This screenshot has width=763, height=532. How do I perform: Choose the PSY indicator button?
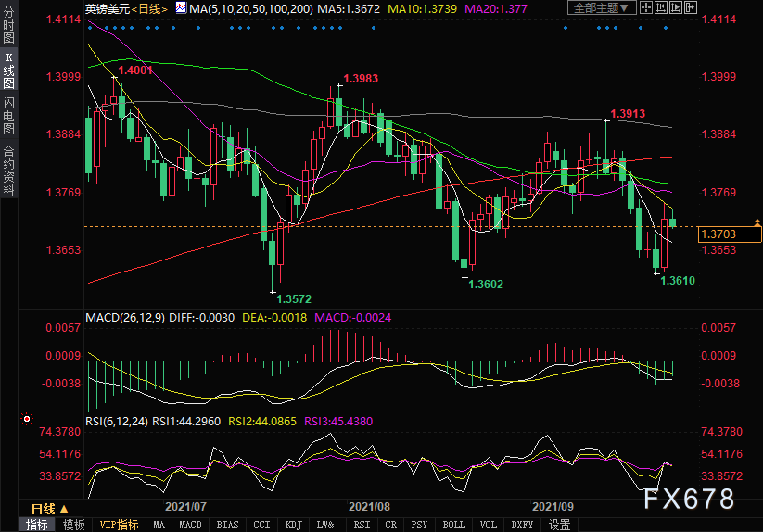click(419, 526)
